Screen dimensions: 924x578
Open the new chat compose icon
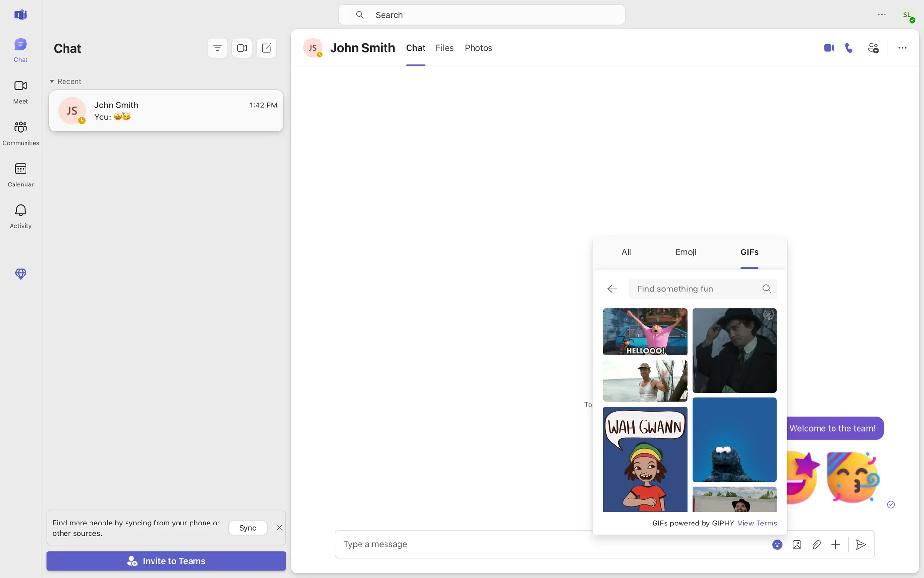click(x=266, y=48)
